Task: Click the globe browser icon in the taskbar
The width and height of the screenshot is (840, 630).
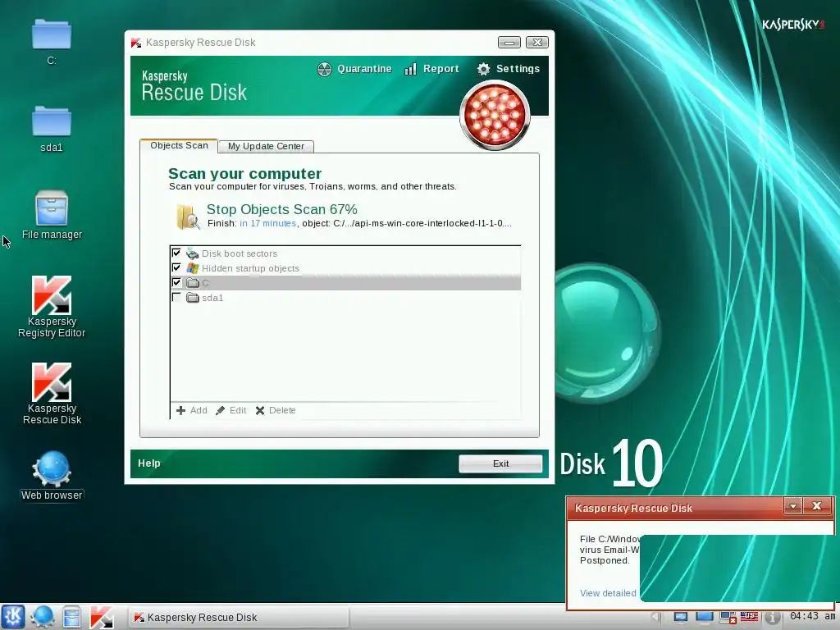Action: 43,617
